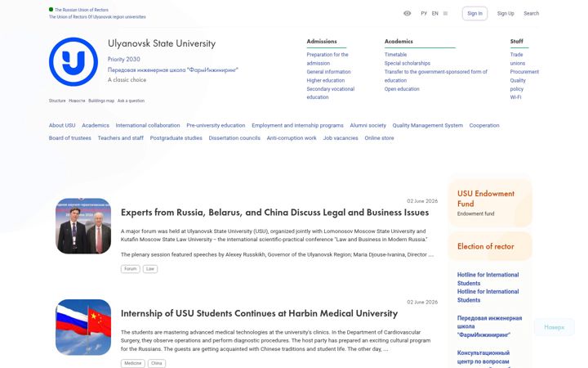
Task: Open Union of Rectors of Ulyanovsk region universities
Action: click(97, 17)
